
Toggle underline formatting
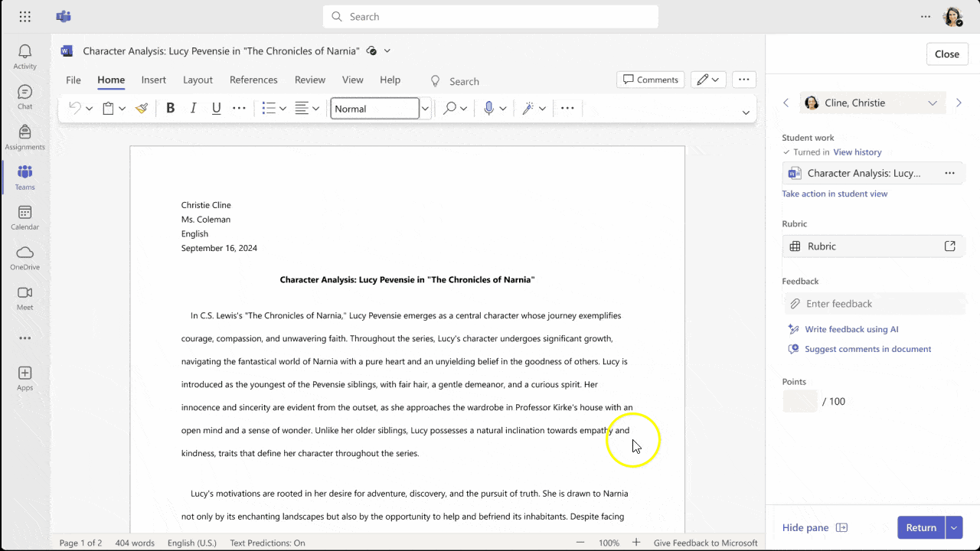point(216,108)
